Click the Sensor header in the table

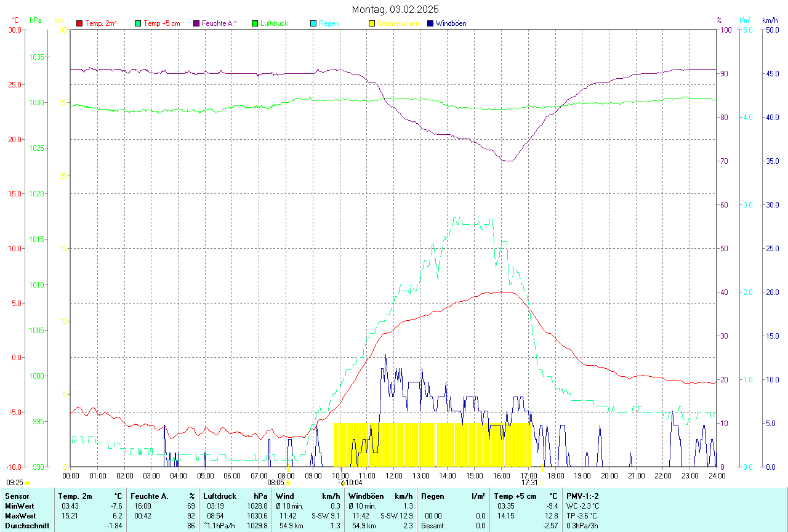(x=17, y=496)
